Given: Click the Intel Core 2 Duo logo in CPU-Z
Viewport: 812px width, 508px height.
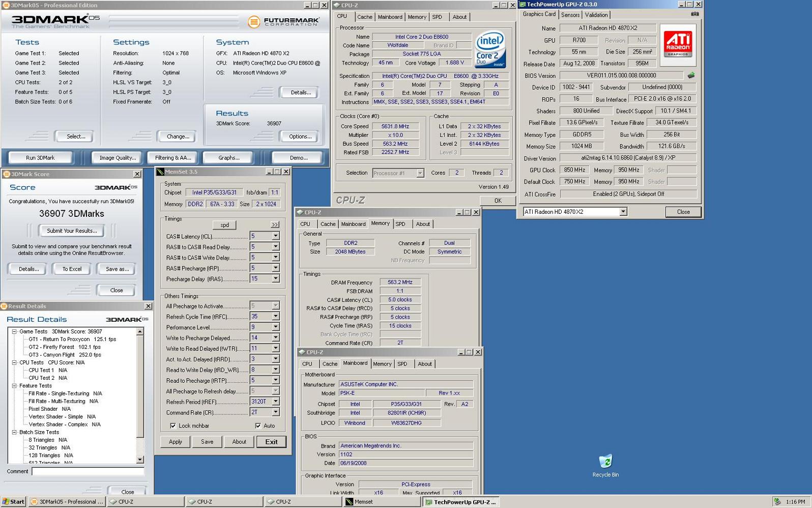Looking at the screenshot, I should click(x=490, y=49).
